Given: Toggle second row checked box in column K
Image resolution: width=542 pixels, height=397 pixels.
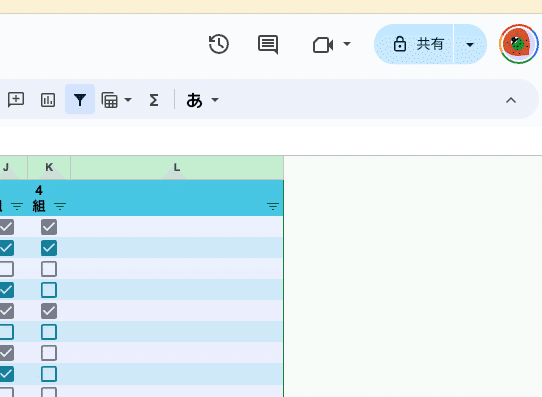Looking at the screenshot, I should point(49,248).
